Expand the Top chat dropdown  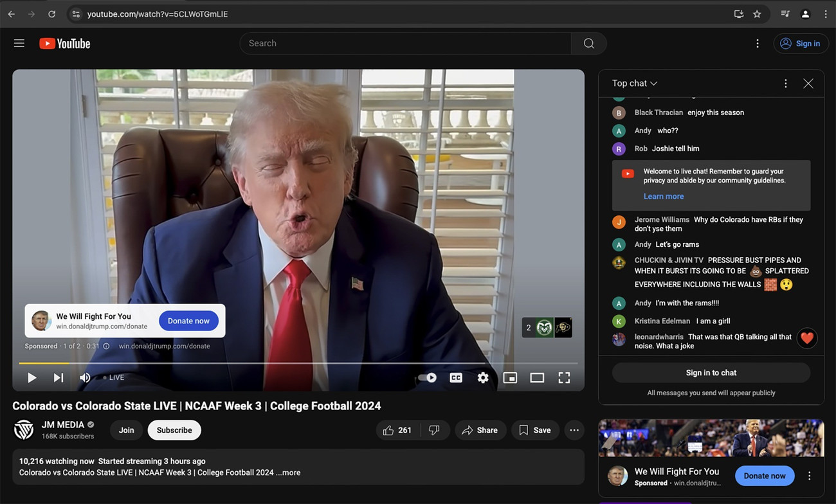click(x=635, y=84)
